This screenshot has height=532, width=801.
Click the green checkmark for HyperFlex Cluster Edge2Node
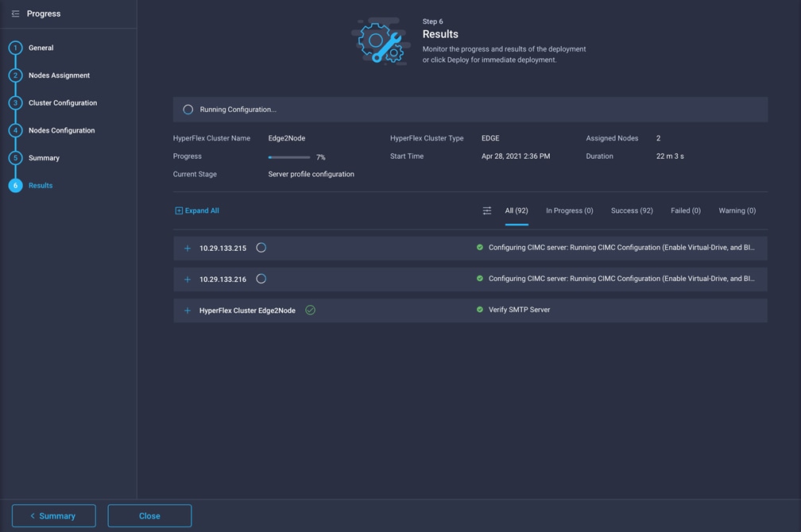tap(310, 310)
